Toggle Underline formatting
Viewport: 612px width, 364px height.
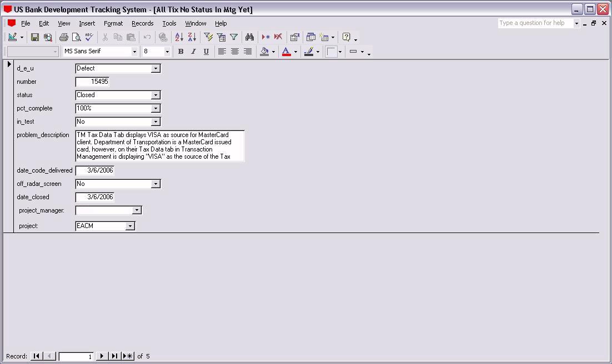pos(206,52)
